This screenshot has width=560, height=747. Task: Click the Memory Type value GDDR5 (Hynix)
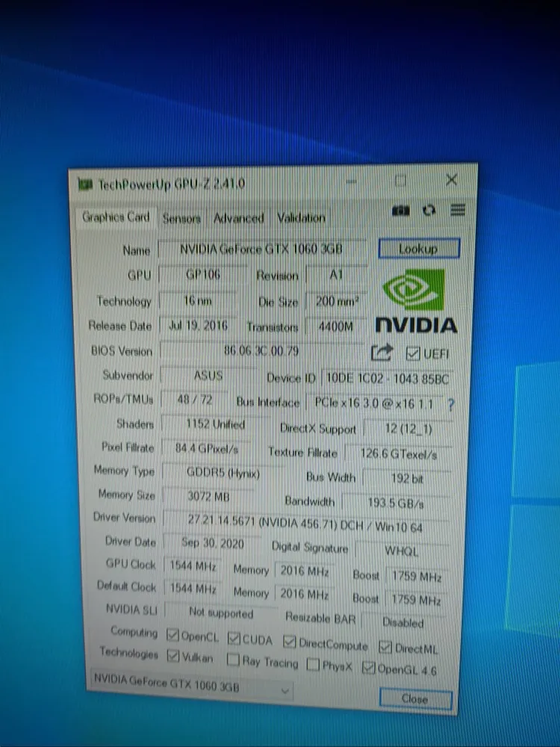point(223,473)
